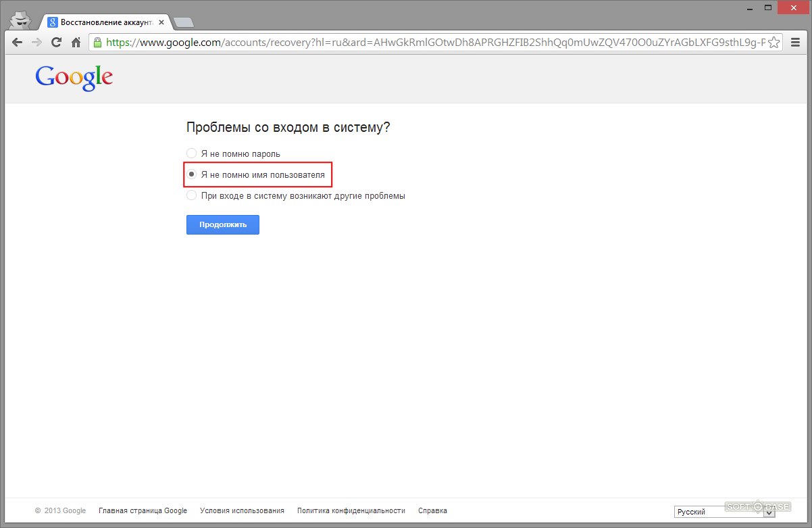Click the green padlock security icon
812x528 pixels.
98,42
